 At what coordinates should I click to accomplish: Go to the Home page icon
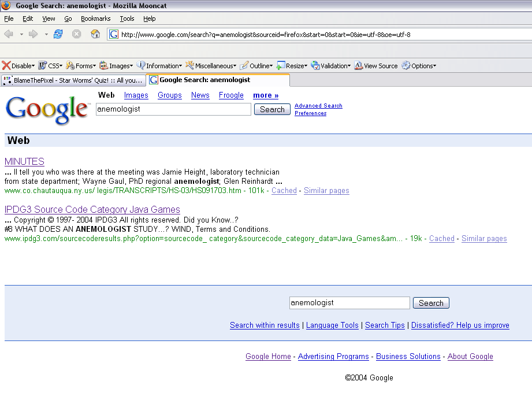point(95,34)
